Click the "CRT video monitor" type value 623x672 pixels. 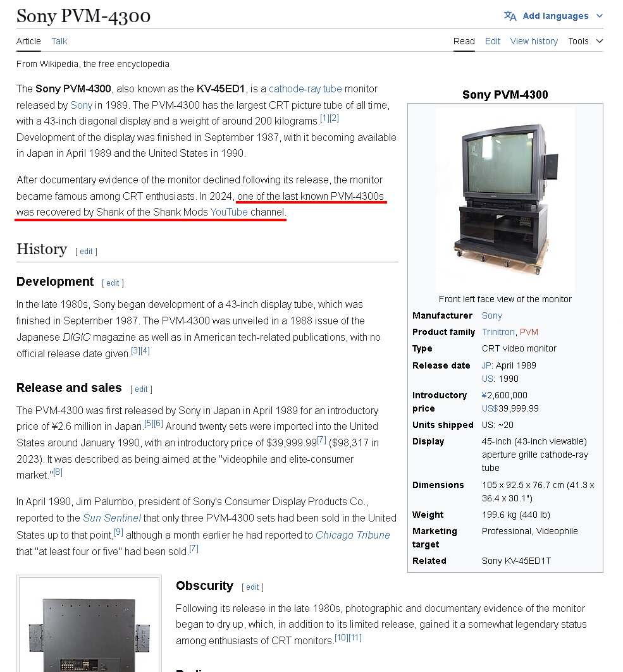(519, 349)
